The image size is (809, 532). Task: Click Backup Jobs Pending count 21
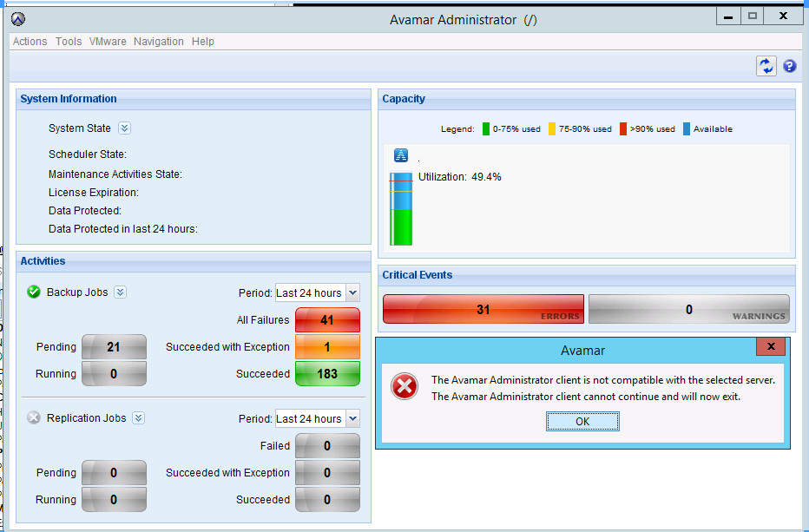[x=114, y=347]
